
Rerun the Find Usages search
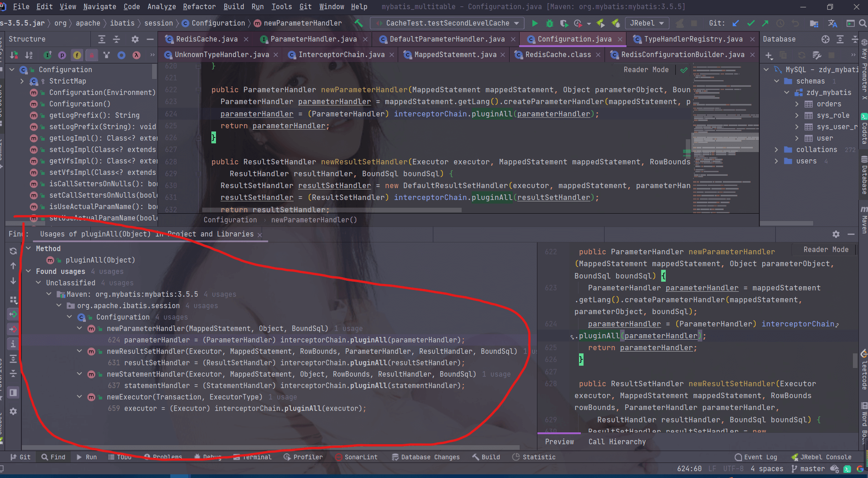coord(13,251)
